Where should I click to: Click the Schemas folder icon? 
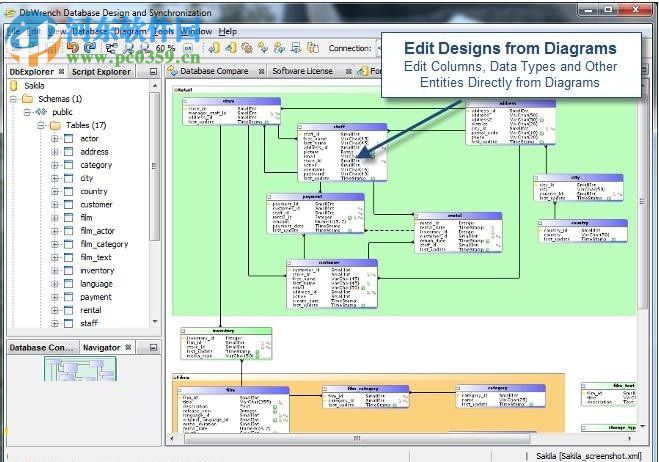[27, 99]
